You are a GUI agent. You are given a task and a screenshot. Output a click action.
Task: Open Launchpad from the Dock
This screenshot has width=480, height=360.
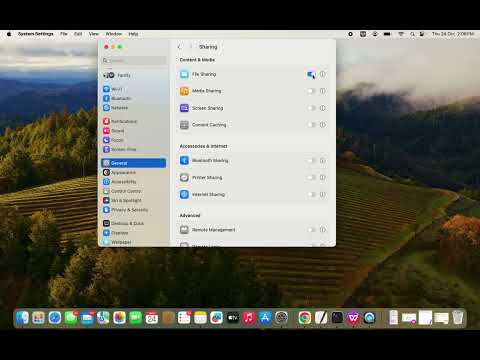[x=38, y=318]
